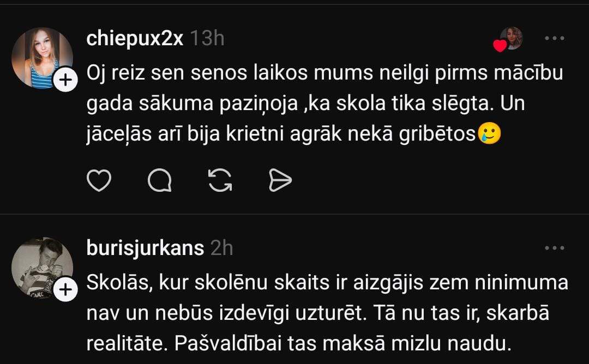Like the chiepux2x post with heart icon
The width and height of the screenshot is (589, 364).
pos(99,180)
